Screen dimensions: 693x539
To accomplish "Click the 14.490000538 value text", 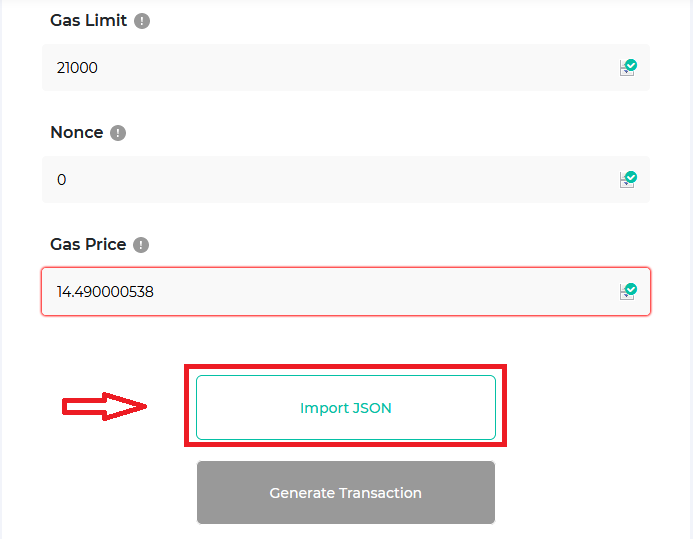I will click(x=105, y=292).
